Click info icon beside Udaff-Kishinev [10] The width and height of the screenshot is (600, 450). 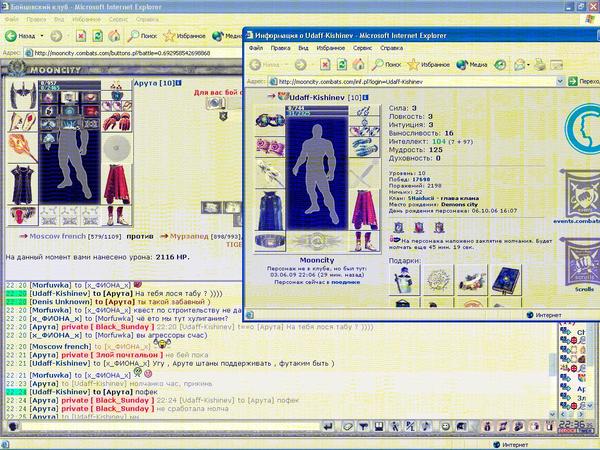(x=365, y=98)
